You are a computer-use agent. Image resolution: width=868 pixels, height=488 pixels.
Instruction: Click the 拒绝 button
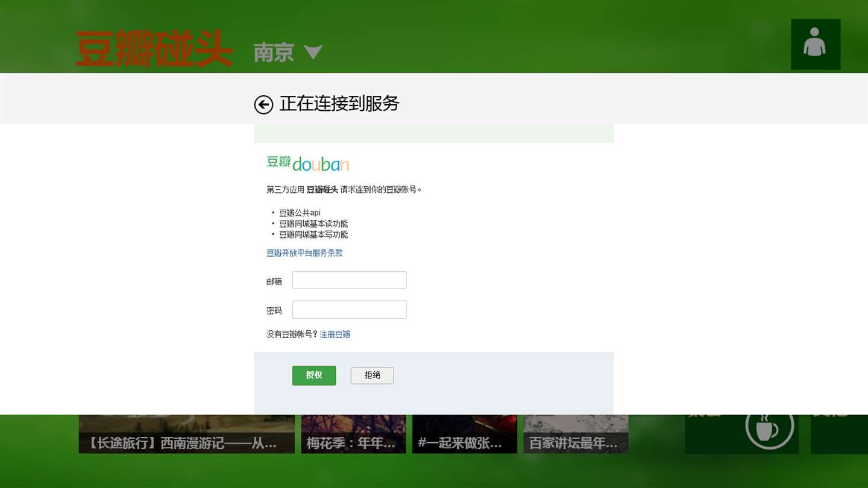[373, 375]
